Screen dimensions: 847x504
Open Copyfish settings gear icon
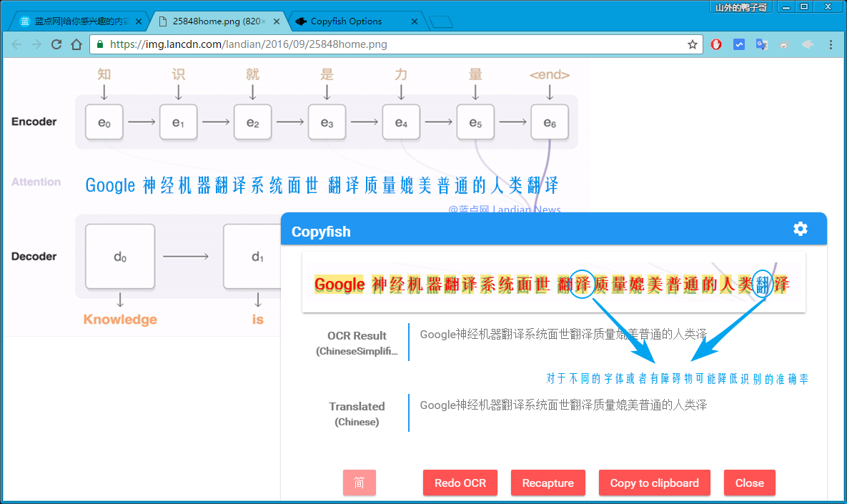(x=801, y=229)
